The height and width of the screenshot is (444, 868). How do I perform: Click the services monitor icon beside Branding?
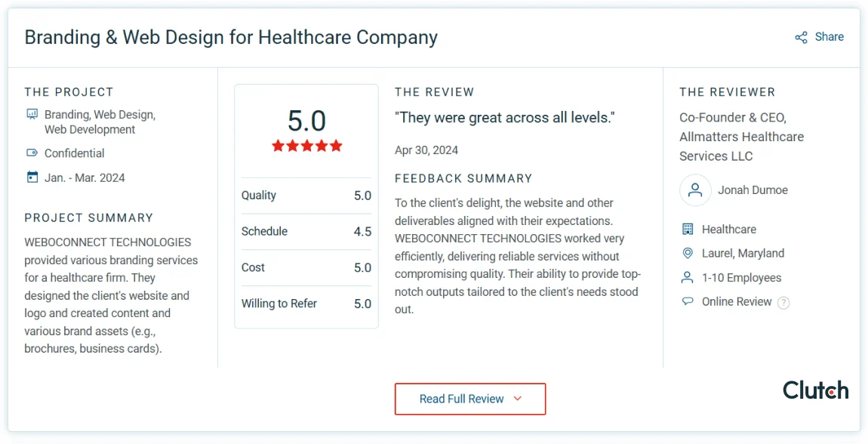coord(32,115)
